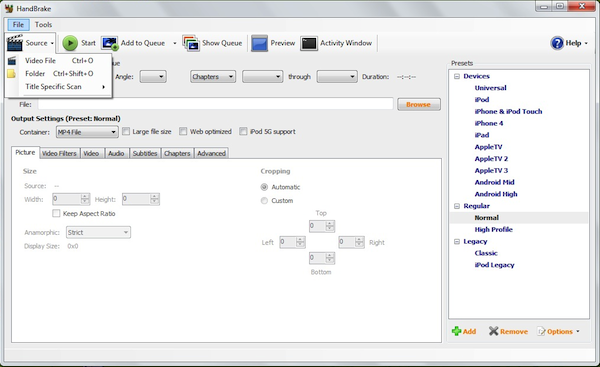
Task: Open the Angle dropdown
Action: 153,77
